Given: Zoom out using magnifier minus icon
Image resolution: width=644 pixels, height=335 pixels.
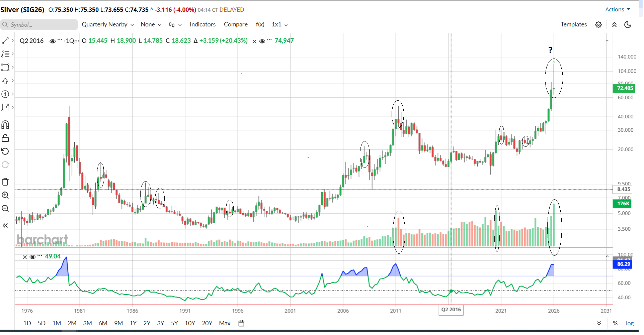Looking at the screenshot, I should point(5,209).
